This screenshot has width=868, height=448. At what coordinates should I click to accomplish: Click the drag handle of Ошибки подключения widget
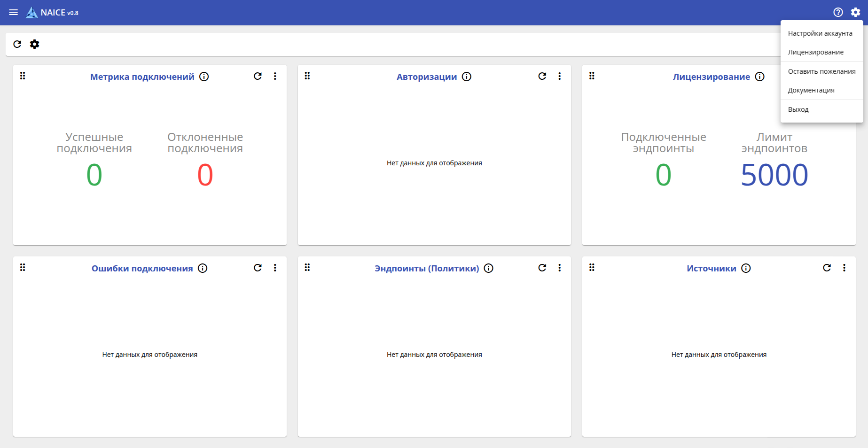click(23, 268)
